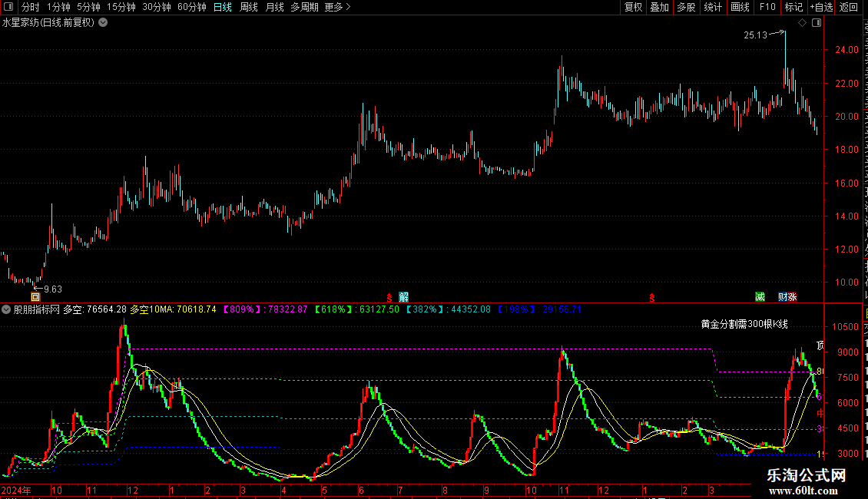Image resolution: width=868 pixels, height=499 pixels.
Task: Click the 【382%】: 44352.08 value
Action: (448, 310)
